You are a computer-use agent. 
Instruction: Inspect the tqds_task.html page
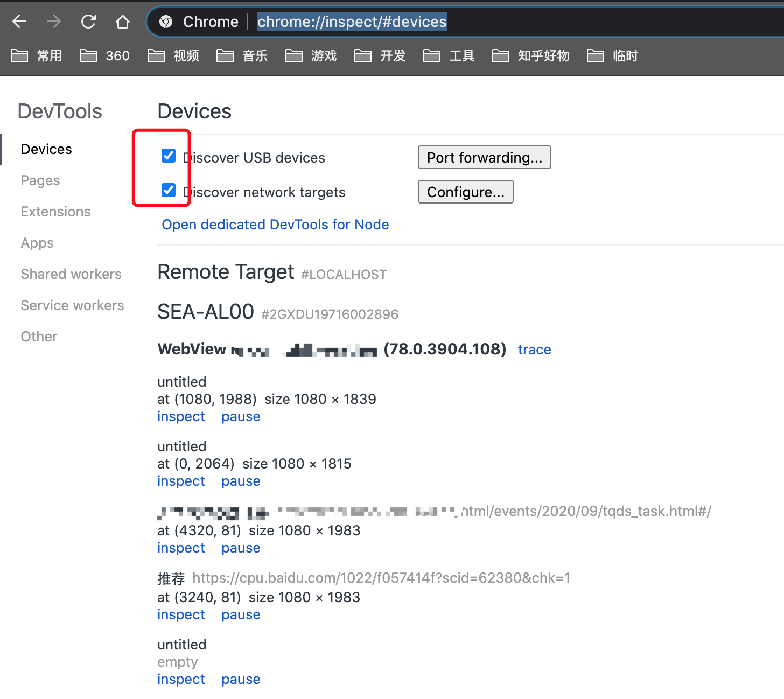[x=181, y=548]
